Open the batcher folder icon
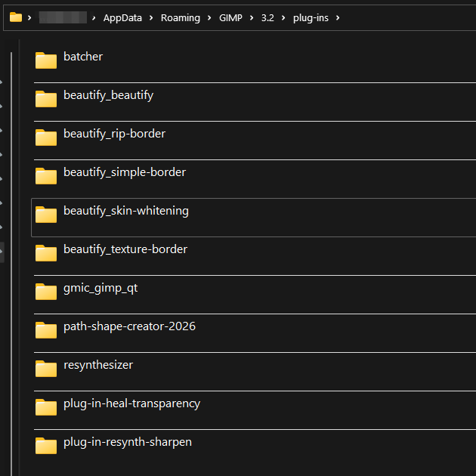The image size is (476, 476). (46, 60)
